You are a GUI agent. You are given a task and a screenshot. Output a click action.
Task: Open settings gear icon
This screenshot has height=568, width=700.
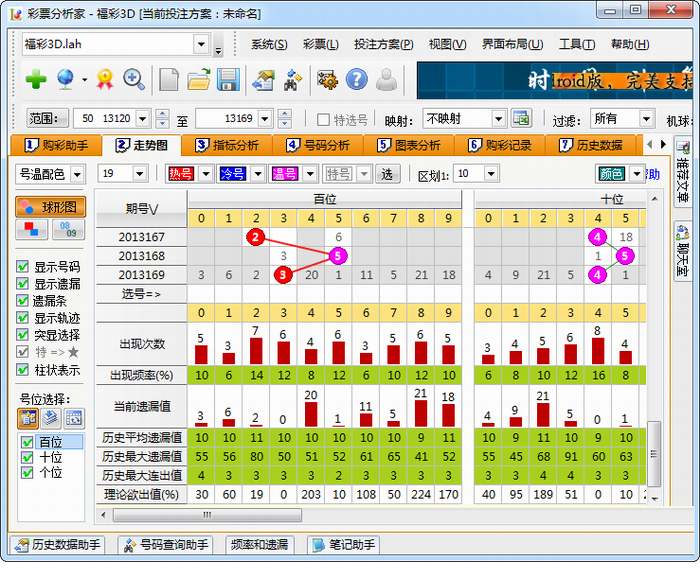[327, 79]
